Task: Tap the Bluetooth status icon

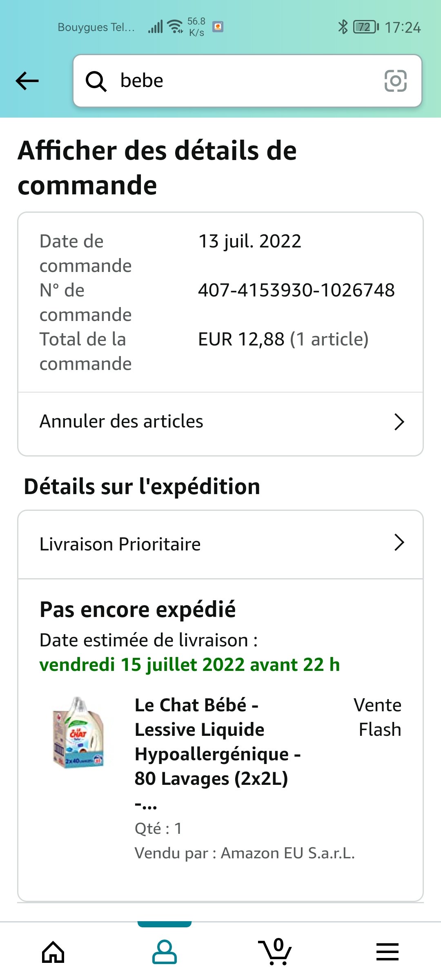Action: [343, 27]
